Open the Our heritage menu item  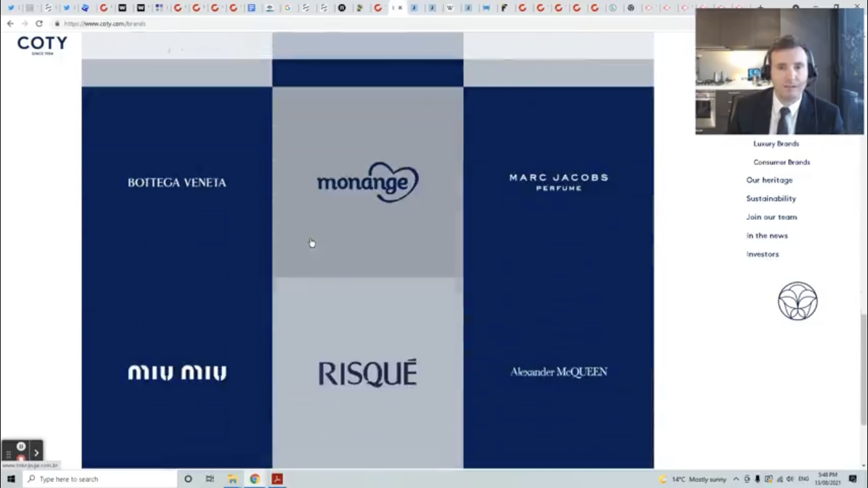point(769,180)
